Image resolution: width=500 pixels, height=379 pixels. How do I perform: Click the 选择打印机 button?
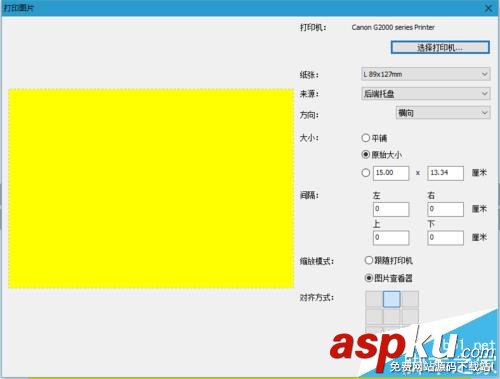click(440, 47)
